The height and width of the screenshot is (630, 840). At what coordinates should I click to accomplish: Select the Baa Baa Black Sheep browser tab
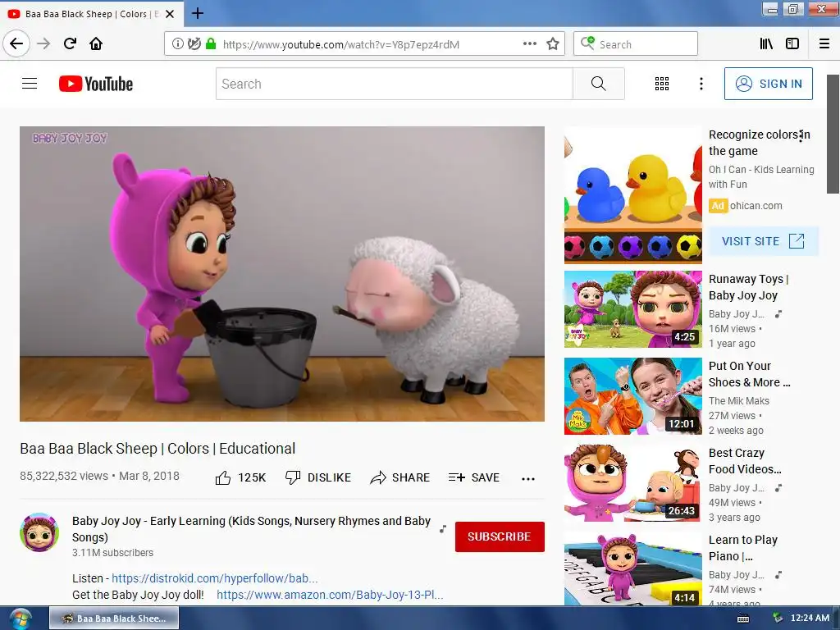click(92, 14)
